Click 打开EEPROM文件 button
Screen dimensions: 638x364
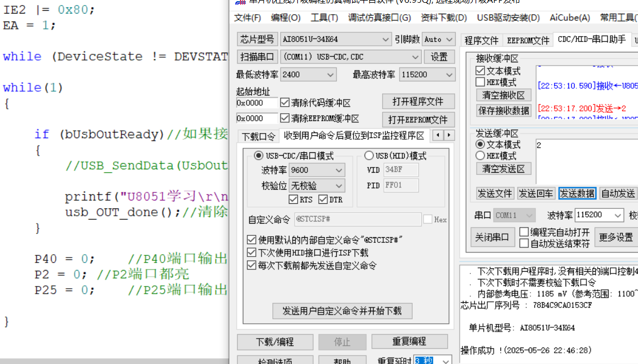click(x=418, y=119)
